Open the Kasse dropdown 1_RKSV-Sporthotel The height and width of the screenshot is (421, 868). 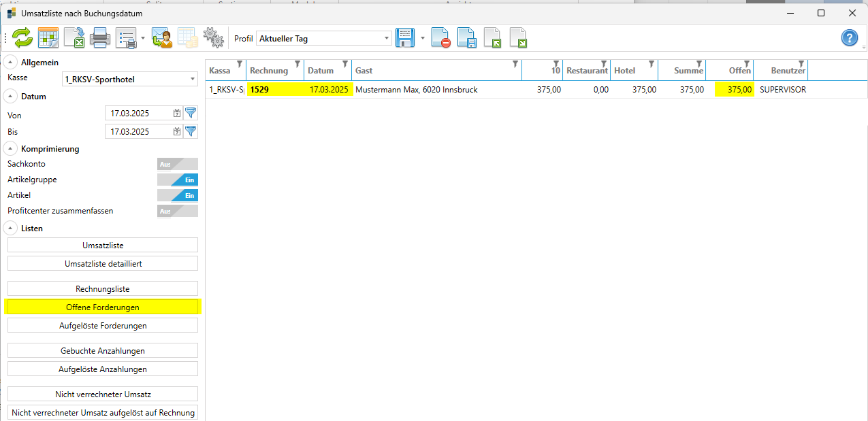click(129, 80)
